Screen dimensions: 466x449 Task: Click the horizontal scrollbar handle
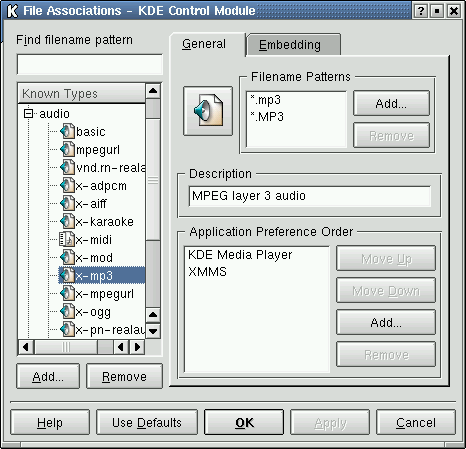click(x=66, y=347)
